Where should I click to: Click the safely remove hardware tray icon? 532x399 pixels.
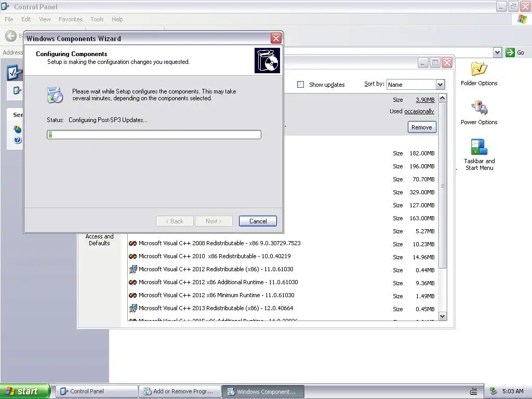pyautogui.click(x=494, y=391)
